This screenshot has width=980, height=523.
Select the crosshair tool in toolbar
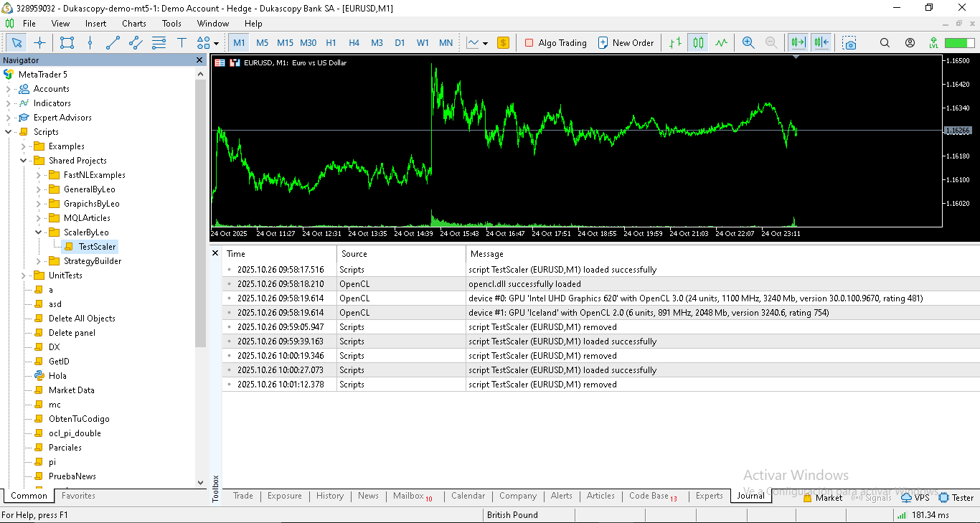40,43
